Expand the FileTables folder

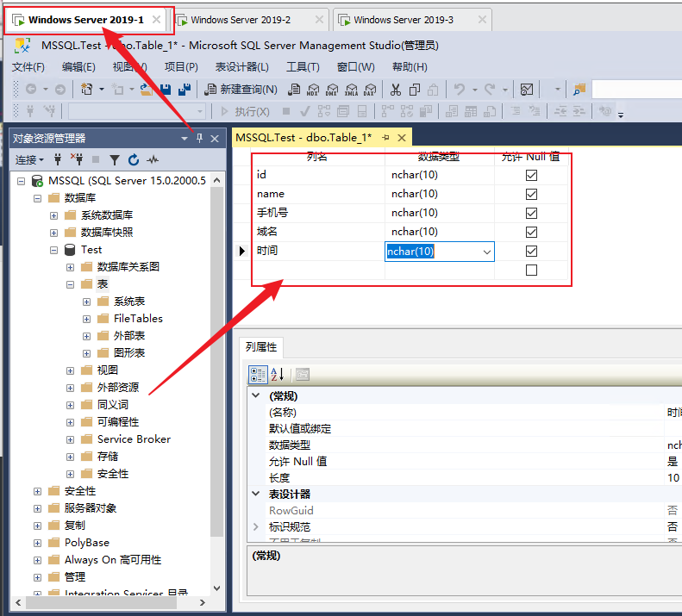[x=86, y=319]
